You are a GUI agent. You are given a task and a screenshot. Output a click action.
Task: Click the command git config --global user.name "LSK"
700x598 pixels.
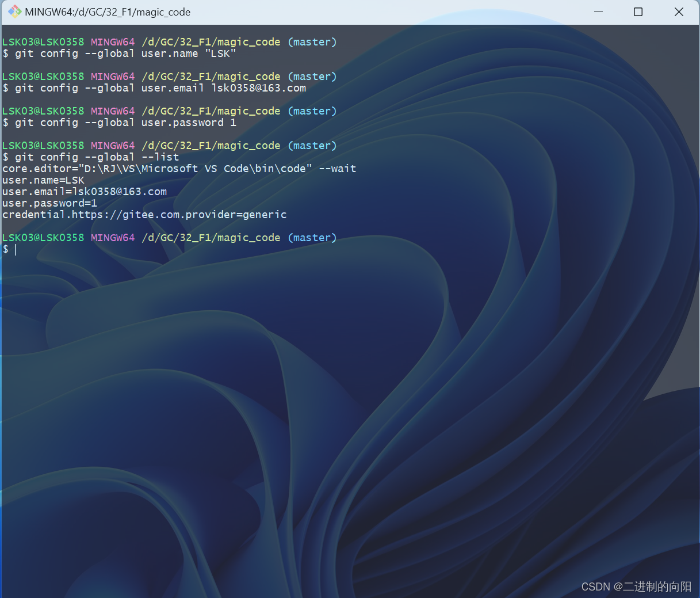pos(125,54)
